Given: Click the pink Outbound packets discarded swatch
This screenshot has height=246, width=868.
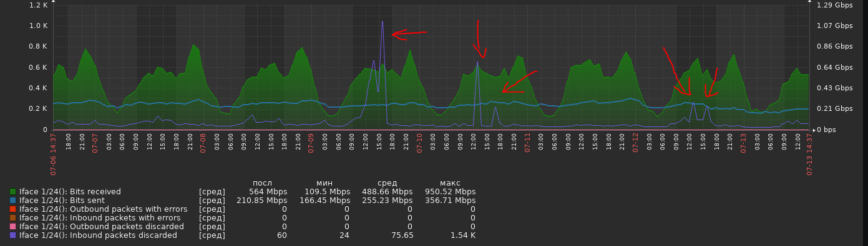Looking at the screenshot, I should tap(13, 227).
